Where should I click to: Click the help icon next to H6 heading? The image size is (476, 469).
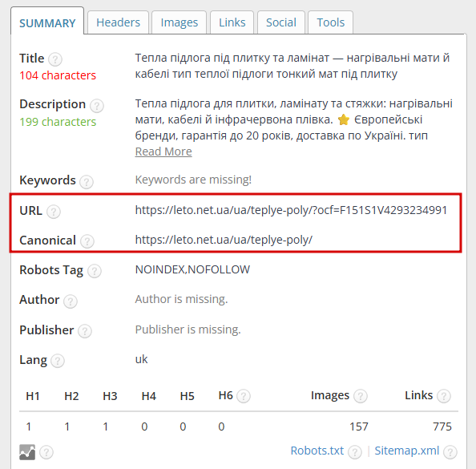click(244, 396)
